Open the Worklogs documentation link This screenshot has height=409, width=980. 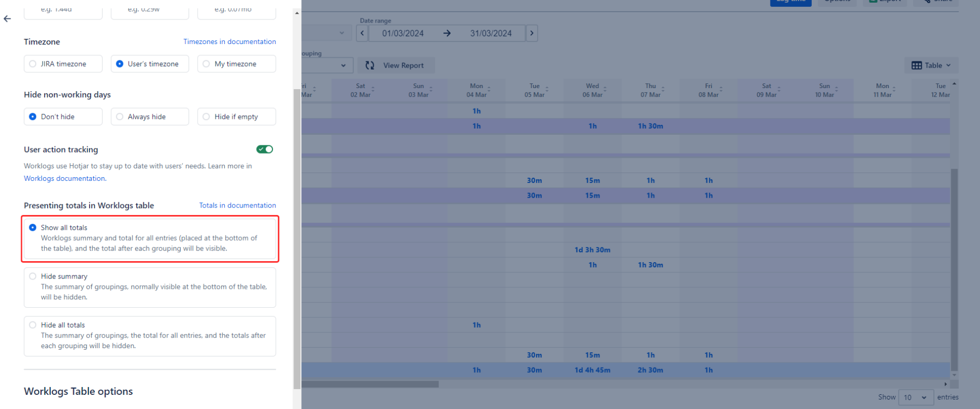64,179
